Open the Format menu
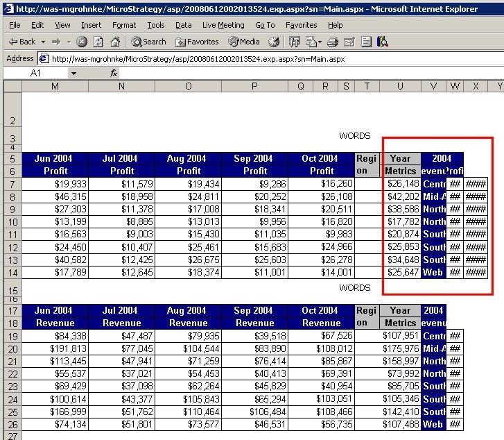 point(124,25)
